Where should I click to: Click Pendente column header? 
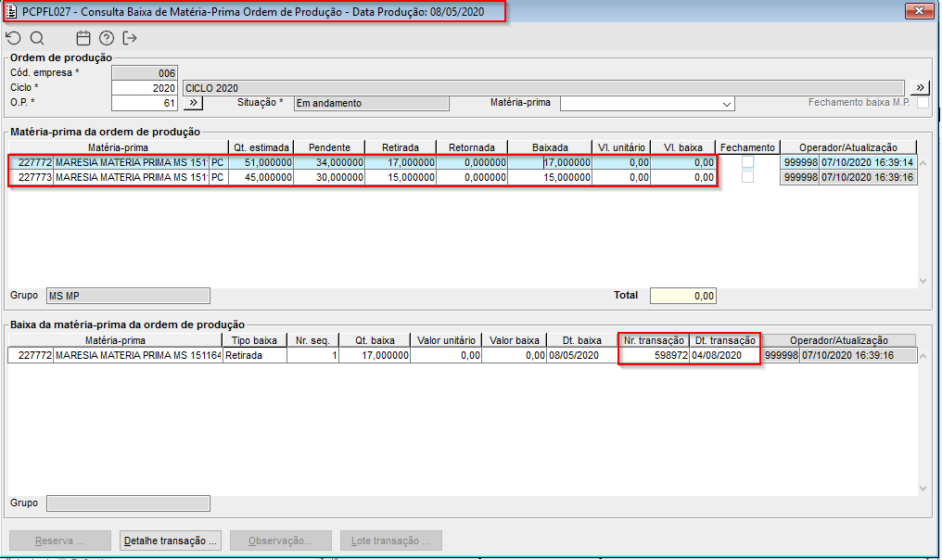click(329, 147)
